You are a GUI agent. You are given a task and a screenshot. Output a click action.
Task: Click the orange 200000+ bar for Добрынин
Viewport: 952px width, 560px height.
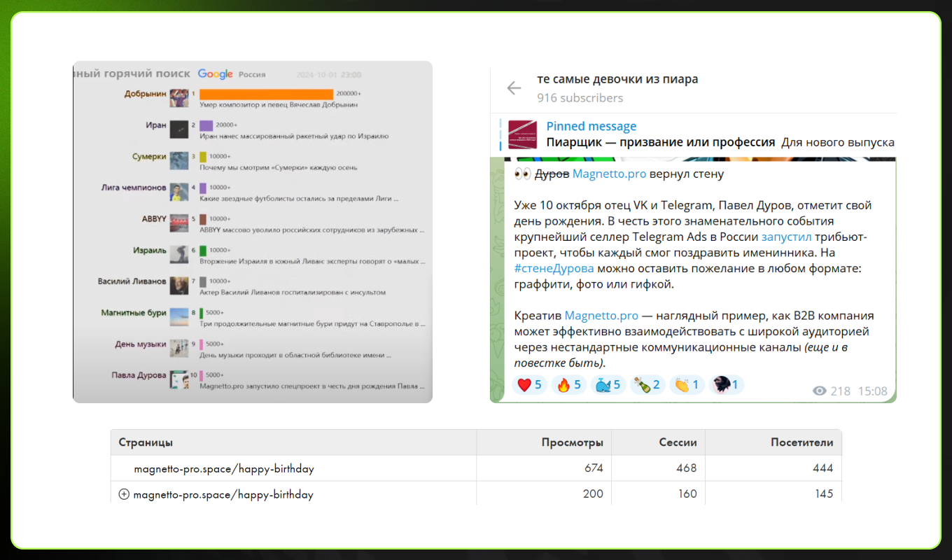266,94
